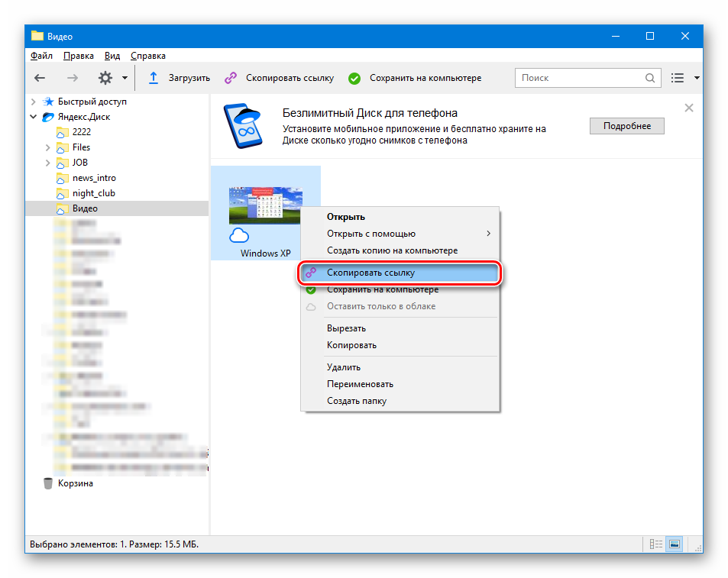Choose Вырезать in the context menu
Viewport: 728px width, 578px height.
(x=400, y=328)
